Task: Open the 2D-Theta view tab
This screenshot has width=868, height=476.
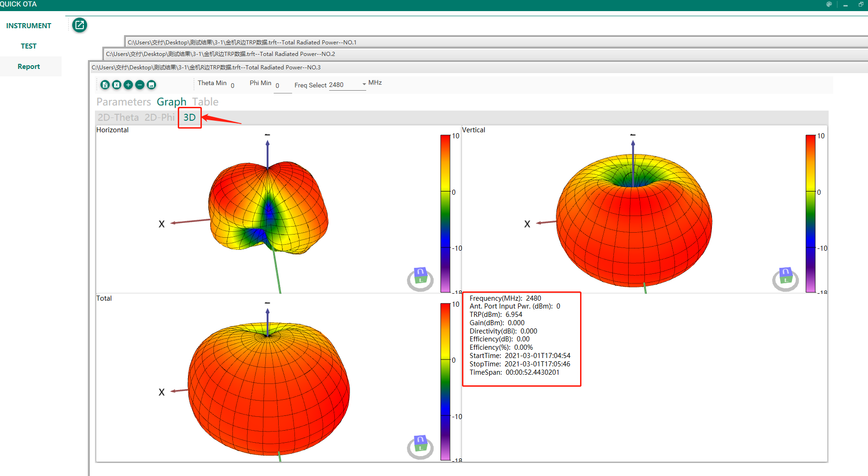Action: (118, 117)
